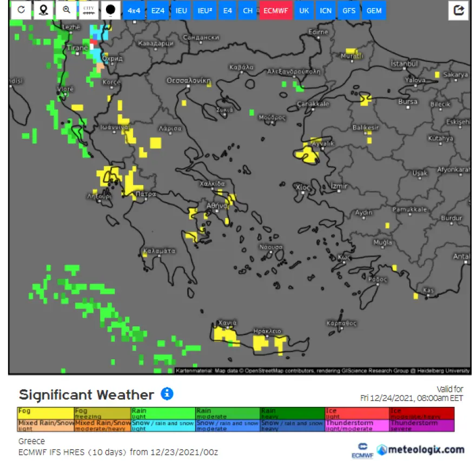
Task: Open the Significant Weather info icon
Action: pyautogui.click(x=167, y=393)
